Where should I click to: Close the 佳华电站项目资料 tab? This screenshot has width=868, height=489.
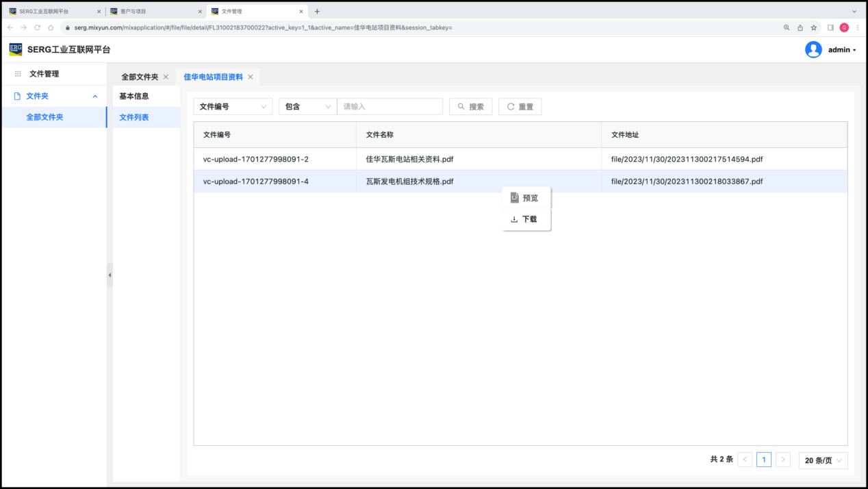coord(251,77)
